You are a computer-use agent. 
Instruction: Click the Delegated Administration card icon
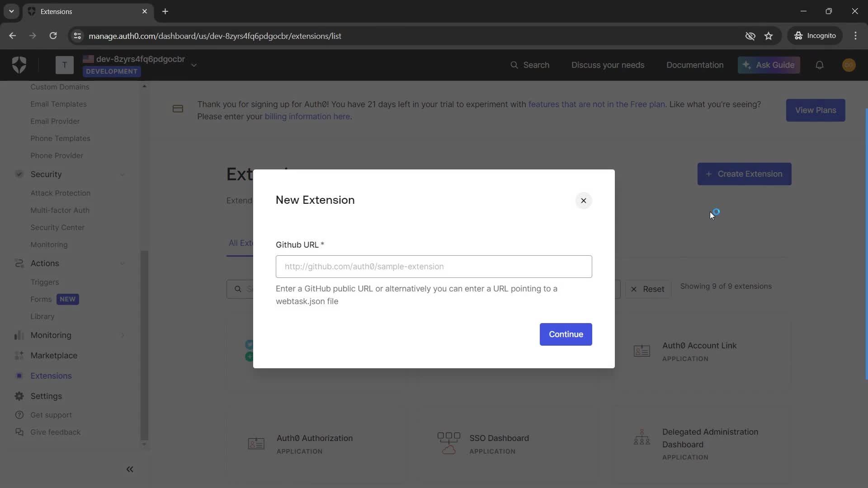642,437
